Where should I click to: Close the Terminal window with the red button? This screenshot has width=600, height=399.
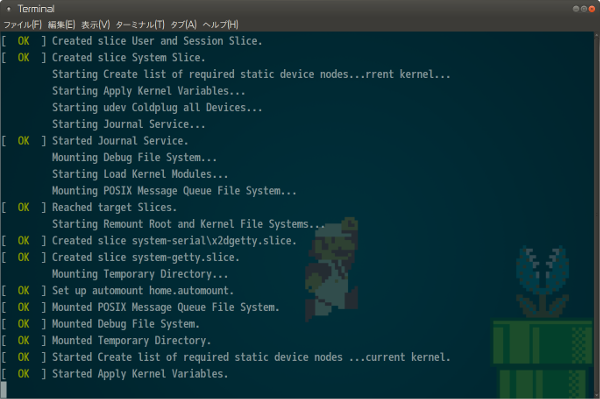(x=592, y=9)
